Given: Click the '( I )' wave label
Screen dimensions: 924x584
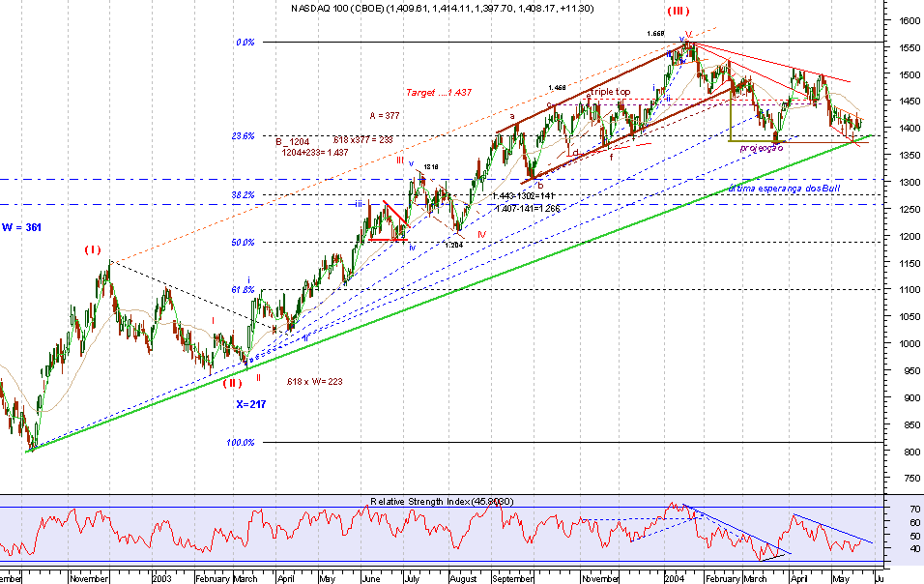Looking at the screenshot, I should [93, 249].
